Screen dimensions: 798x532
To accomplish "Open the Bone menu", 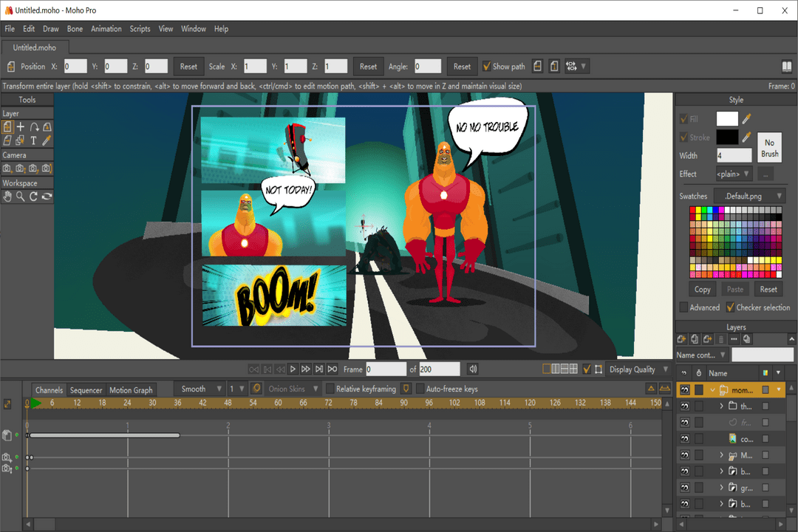I will tap(75, 29).
